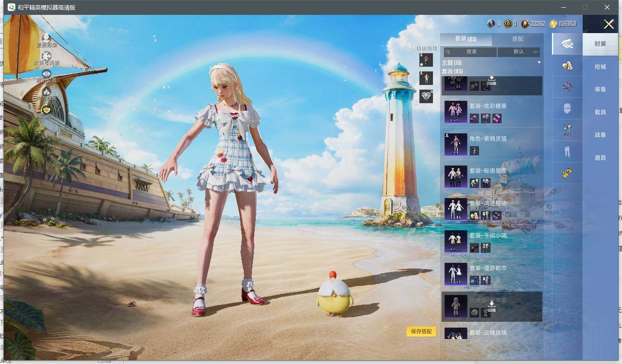Select second accessory icon under 炫彩糖果
Image resolution: width=622 pixels, height=364 pixels.
(486, 118)
